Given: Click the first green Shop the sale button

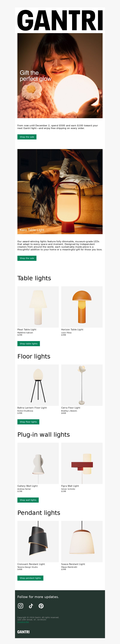Looking at the screenshot, I should tap(27, 137).
